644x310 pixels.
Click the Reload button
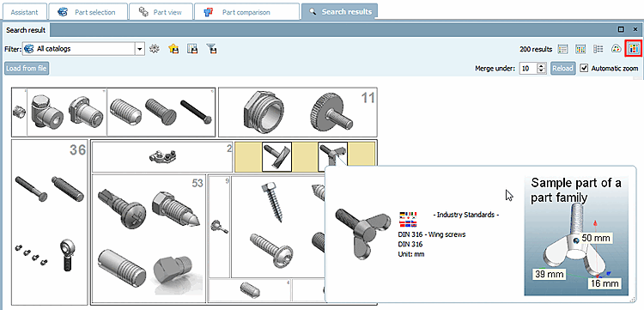point(562,68)
